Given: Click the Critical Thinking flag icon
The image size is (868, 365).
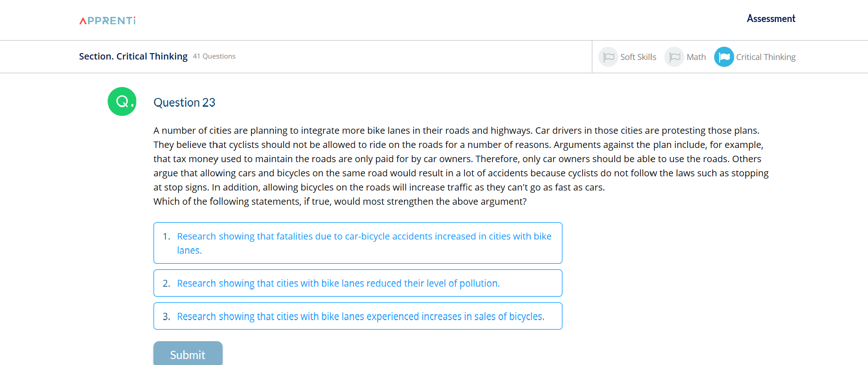Looking at the screenshot, I should coord(724,57).
